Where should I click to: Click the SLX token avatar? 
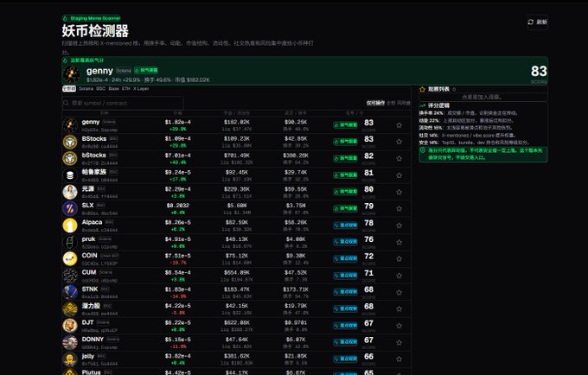click(70, 208)
